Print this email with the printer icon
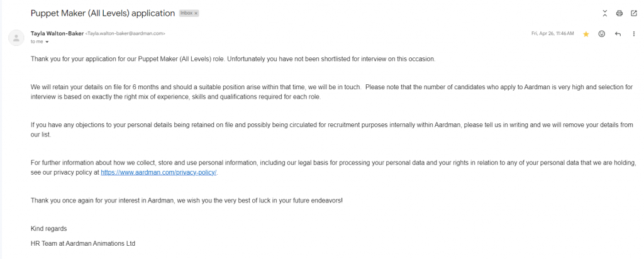The image size is (644, 259). [x=619, y=14]
